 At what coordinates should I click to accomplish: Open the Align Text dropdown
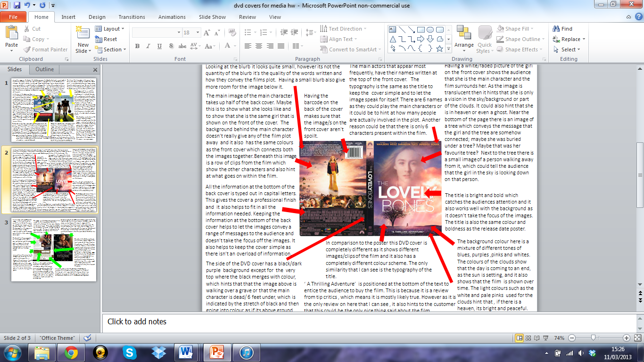tap(339, 39)
